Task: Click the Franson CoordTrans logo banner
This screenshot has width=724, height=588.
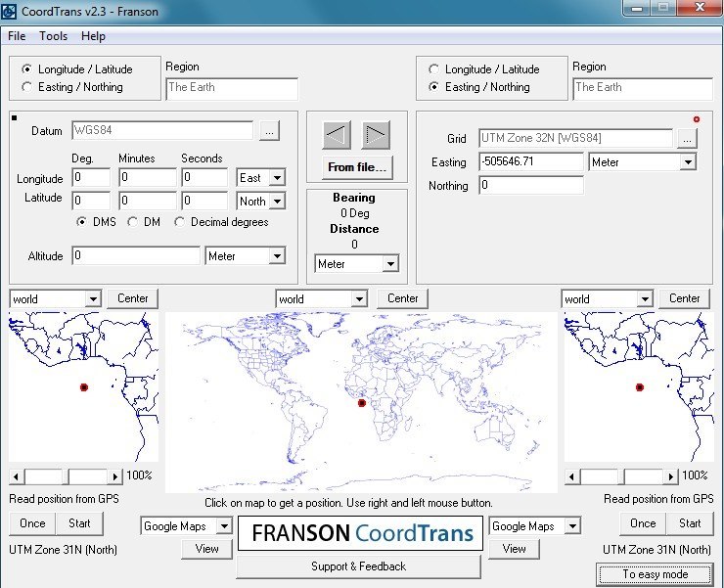Action: tap(359, 534)
